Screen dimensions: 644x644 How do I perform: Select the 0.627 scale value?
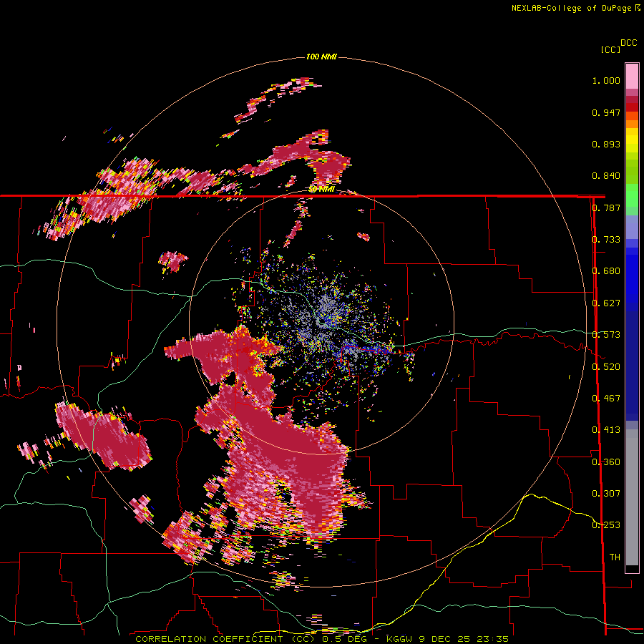click(x=606, y=303)
